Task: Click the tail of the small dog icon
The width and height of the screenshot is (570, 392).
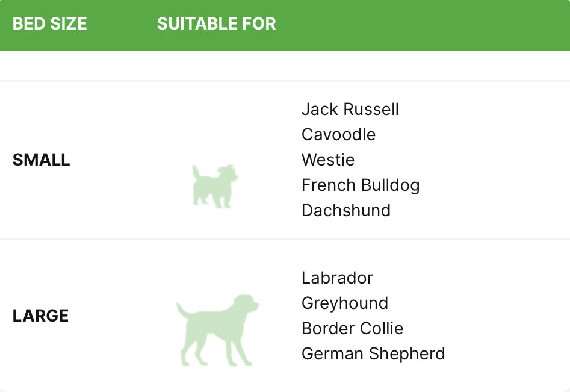Action: [196, 171]
